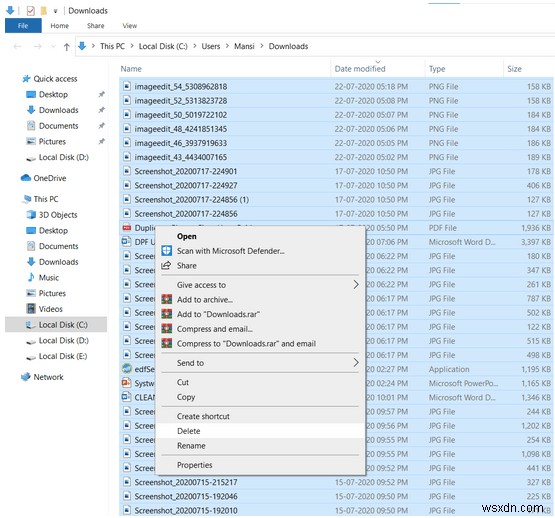Click the PowerPoint icon of Systw file
This screenshot has height=518, width=555.
tap(126, 383)
